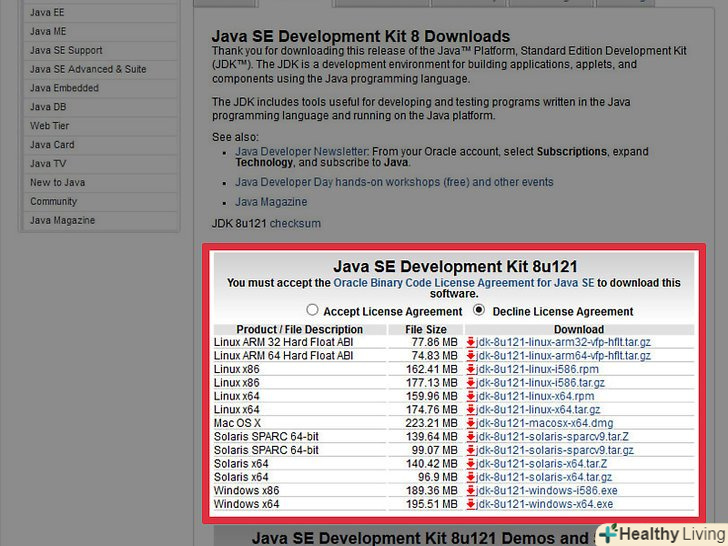Click red download arrow for linux-arm32 tar.gz
Screen dimensions: 728x546
pos(471,342)
